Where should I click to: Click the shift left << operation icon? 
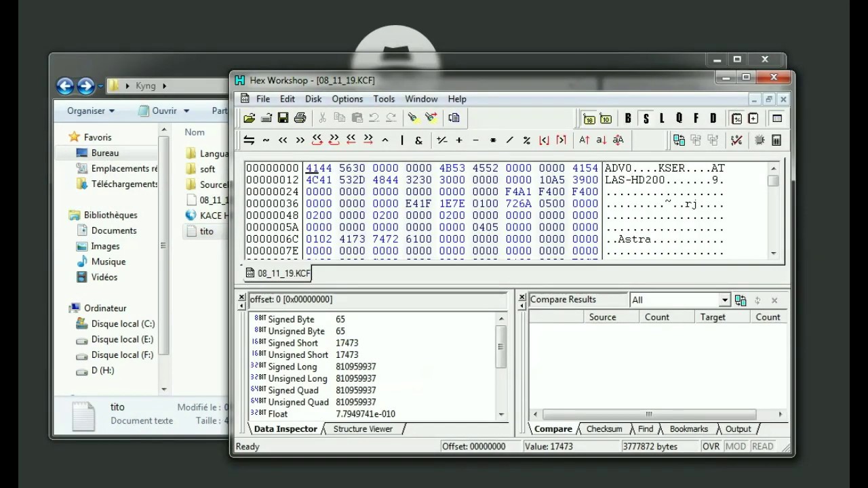283,140
